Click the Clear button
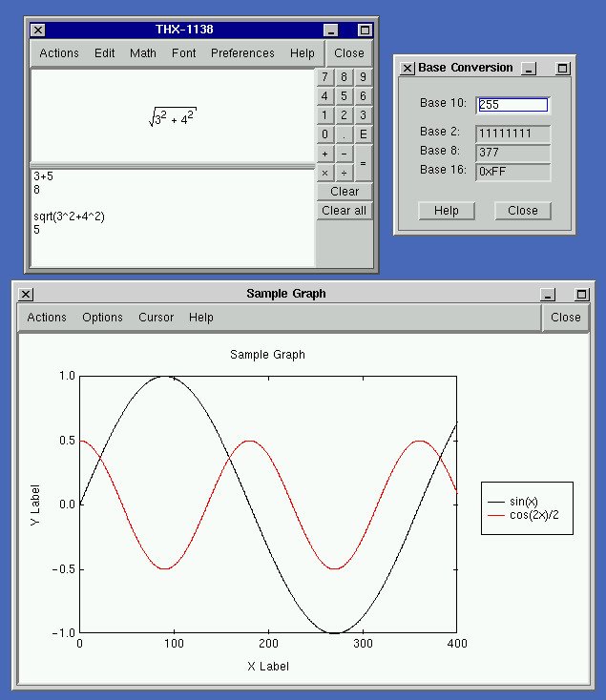Screen dimensions: 606x700 pyautogui.click(x=345, y=192)
